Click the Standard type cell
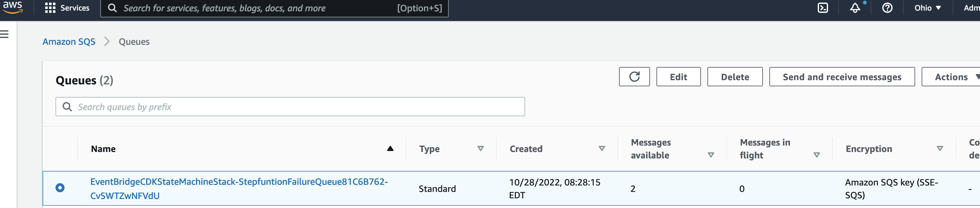This screenshot has height=208, width=980. [437, 189]
